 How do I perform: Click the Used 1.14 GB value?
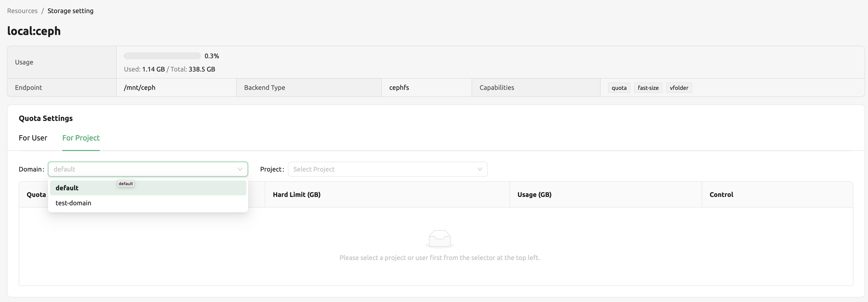pos(153,69)
